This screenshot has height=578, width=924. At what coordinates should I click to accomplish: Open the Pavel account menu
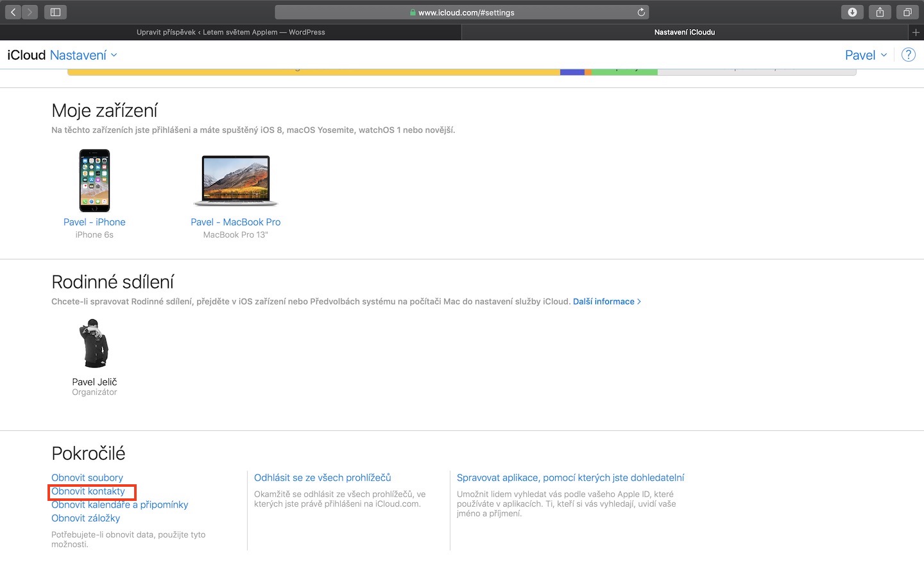pos(866,55)
